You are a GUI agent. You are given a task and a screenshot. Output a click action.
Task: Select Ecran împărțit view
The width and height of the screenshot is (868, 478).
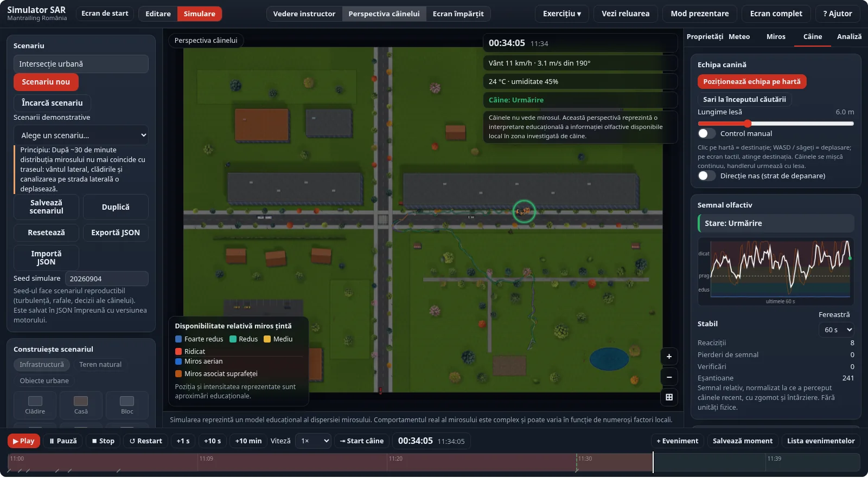coord(458,14)
